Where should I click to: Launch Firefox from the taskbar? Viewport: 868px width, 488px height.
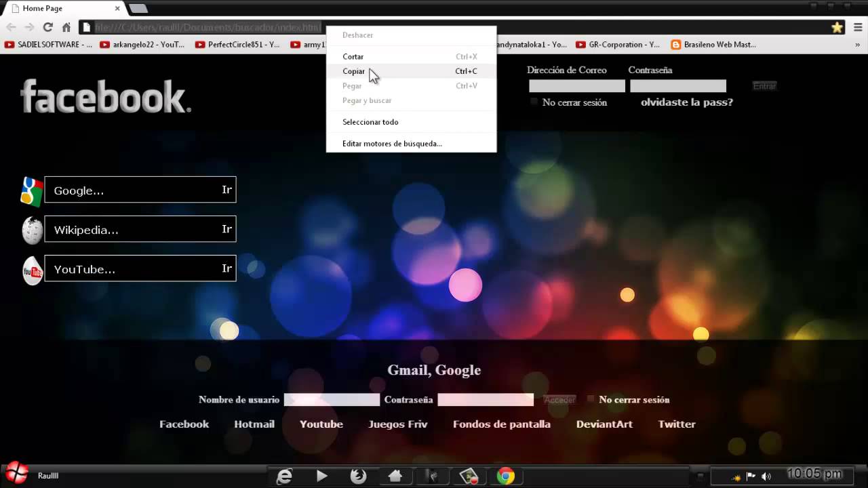tap(359, 476)
